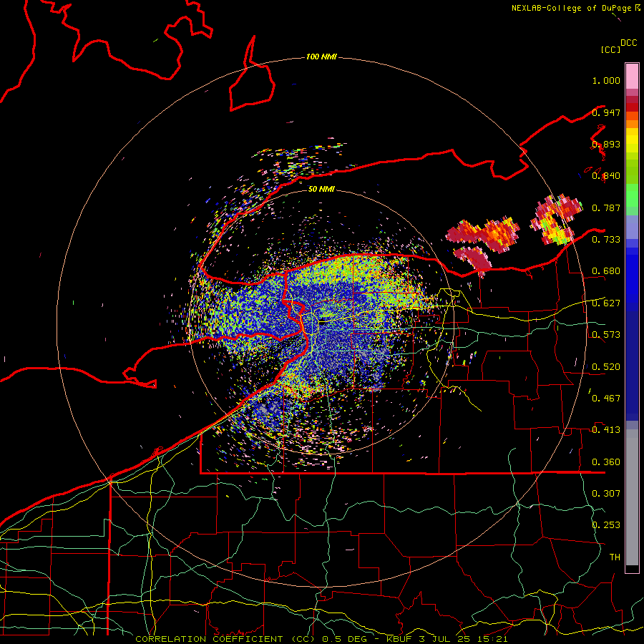Click the 15:21 timestamp in the caption
The image size is (644, 644).
pos(492,639)
